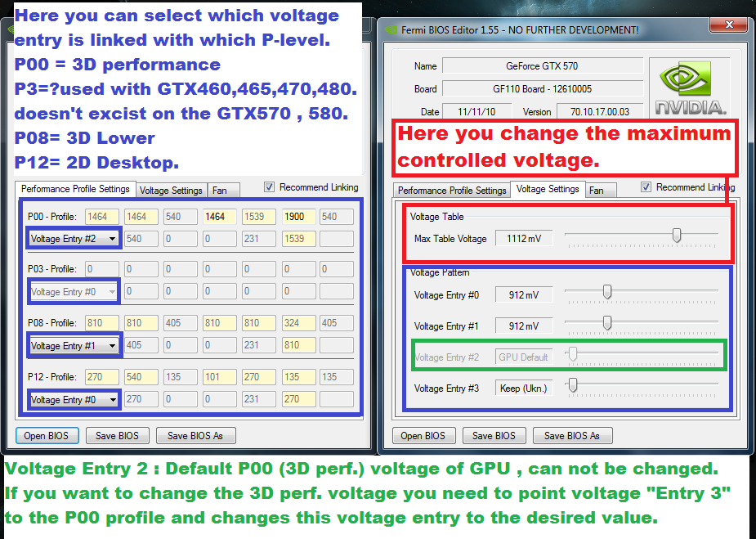This screenshot has height=539, width=756.
Task: Click Open BIOS in the right window
Action: pyautogui.click(x=423, y=436)
